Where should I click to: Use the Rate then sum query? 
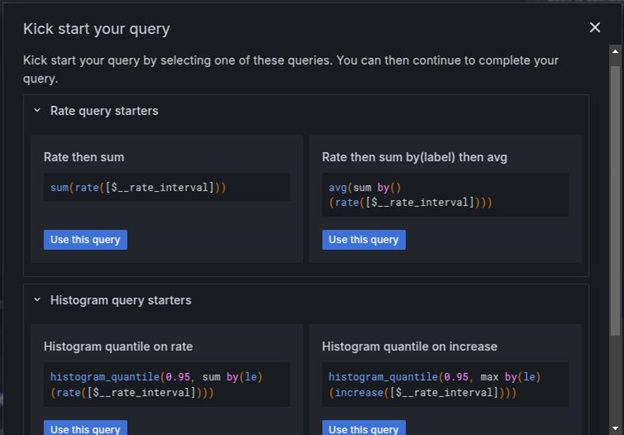click(x=85, y=240)
